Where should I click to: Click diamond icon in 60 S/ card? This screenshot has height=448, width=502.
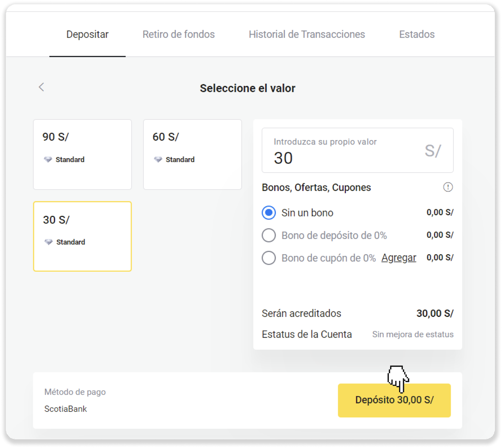click(x=158, y=159)
